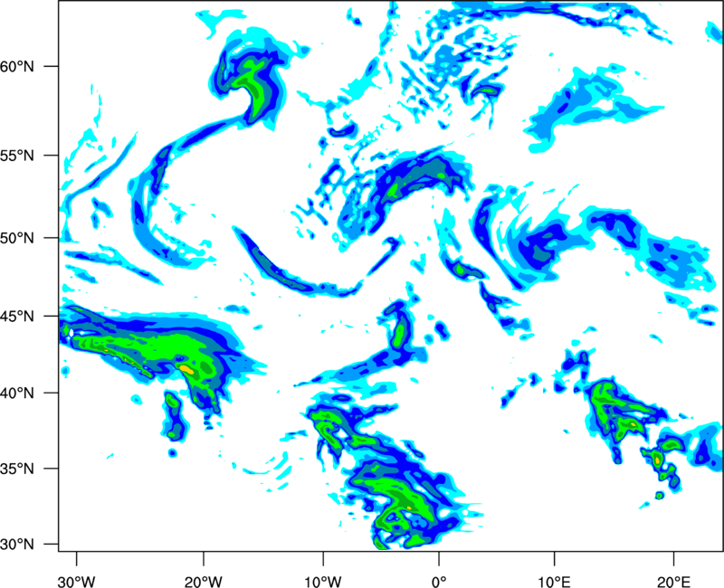
Task: Click the 50°N latitude label
Action: 17,238
